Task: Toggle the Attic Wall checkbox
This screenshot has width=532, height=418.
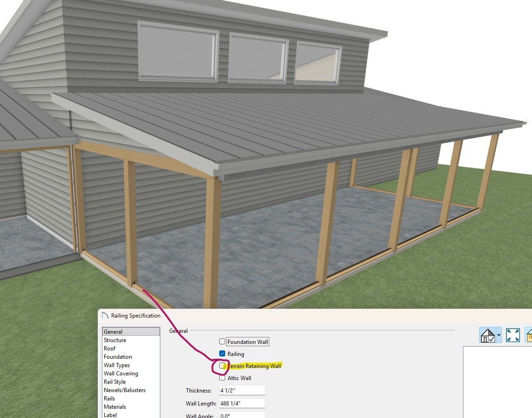Action: pyautogui.click(x=222, y=378)
